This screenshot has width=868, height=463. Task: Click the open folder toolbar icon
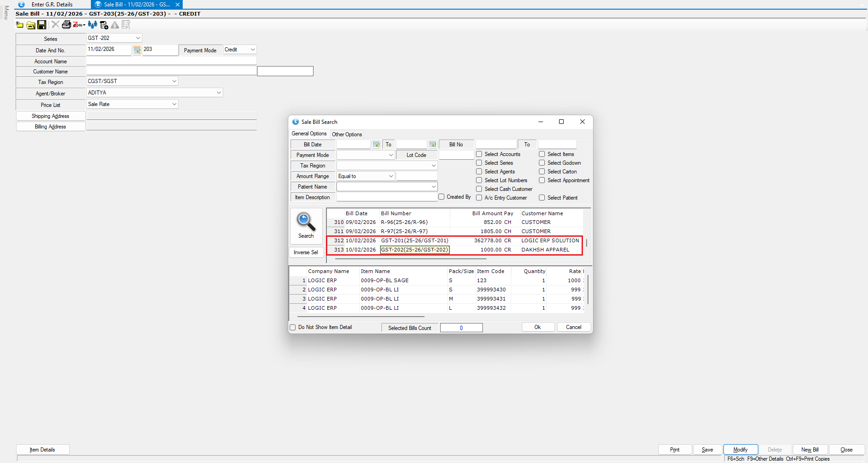[x=31, y=25]
